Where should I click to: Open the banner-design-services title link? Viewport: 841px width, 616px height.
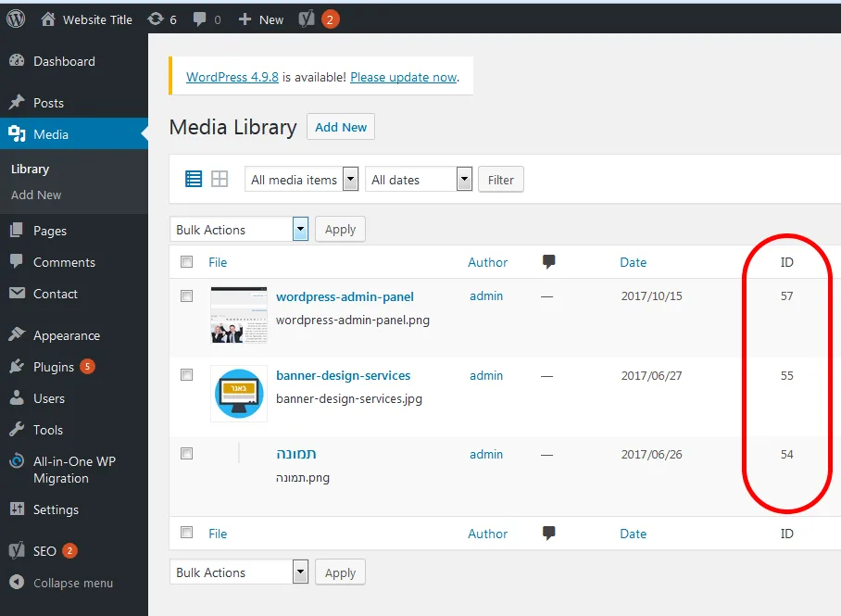point(344,375)
